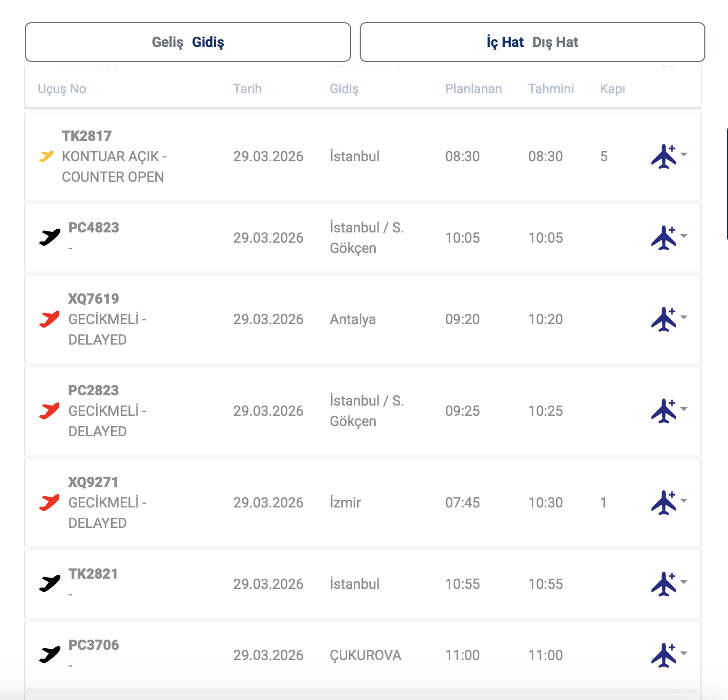This screenshot has height=700, width=728.
Task: Click the black departure plane icon for PC3706
Action: [50, 655]
